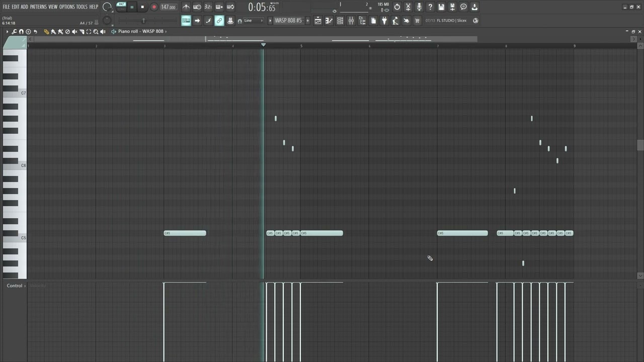The image size is (644, 362).
Task: Open the Browser panel
Action: pyautogui.click(x=362, y=21)
